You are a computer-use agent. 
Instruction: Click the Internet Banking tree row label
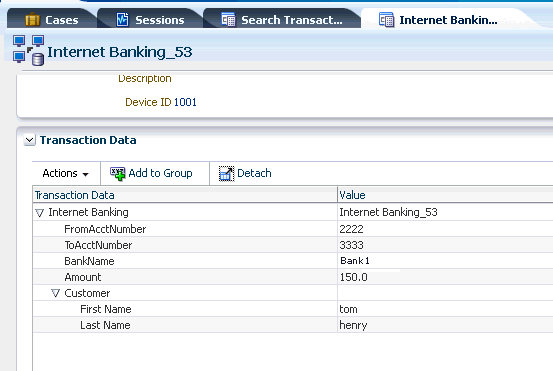pos(88,212)
